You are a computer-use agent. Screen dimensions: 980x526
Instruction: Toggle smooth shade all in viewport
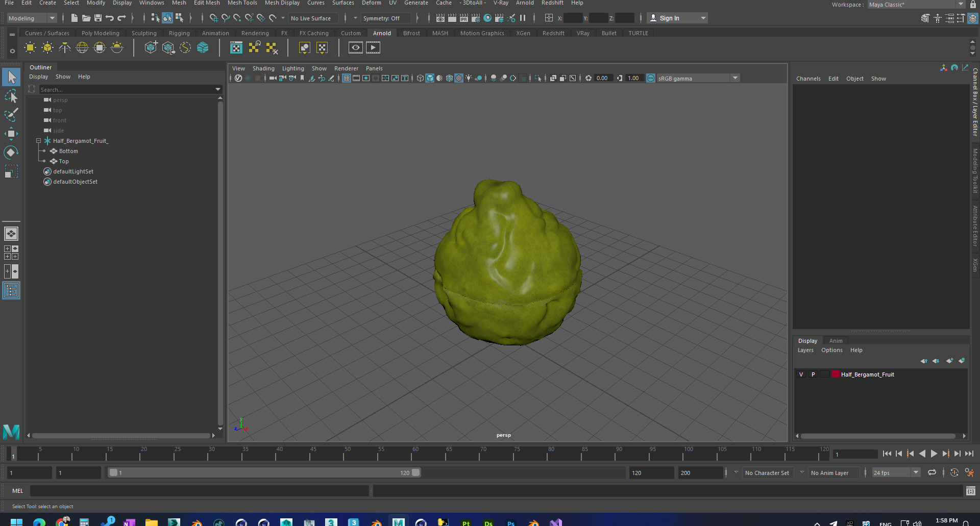(x=430, y=78)
